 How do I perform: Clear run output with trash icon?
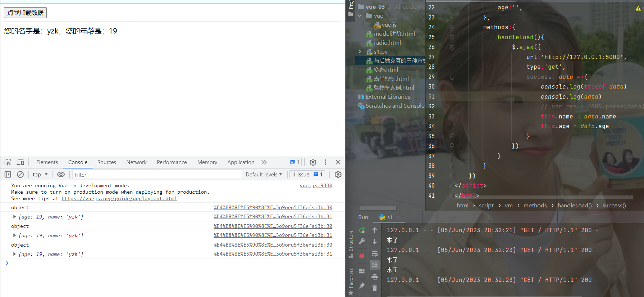[375, 288]
